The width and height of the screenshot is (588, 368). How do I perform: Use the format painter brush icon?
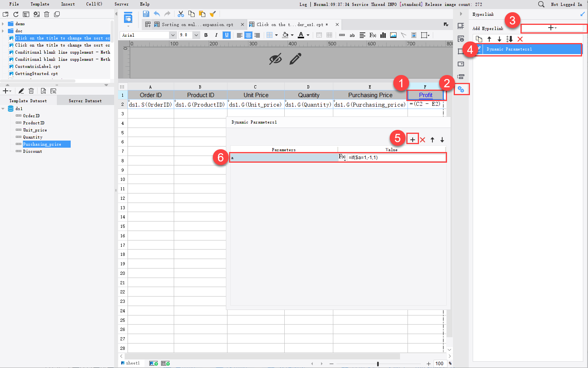[212, 14]
